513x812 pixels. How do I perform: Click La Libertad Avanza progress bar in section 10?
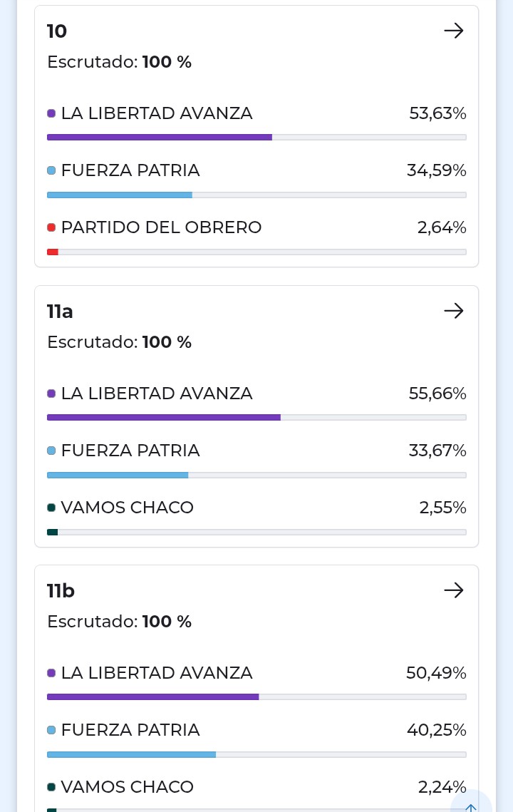[x=256, y=137]
